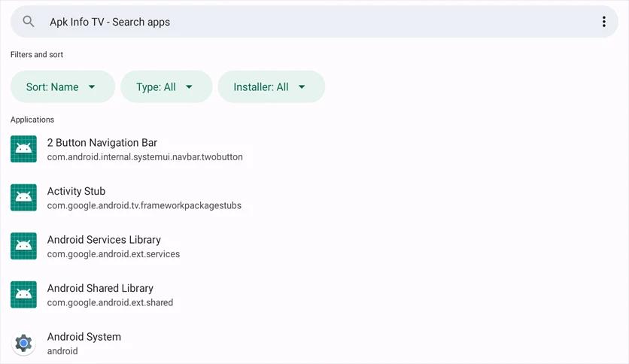Select the Android Shared Library entry title
Image resolution: width=629 pixels, height=364 pixels.
tap(100, 288)
